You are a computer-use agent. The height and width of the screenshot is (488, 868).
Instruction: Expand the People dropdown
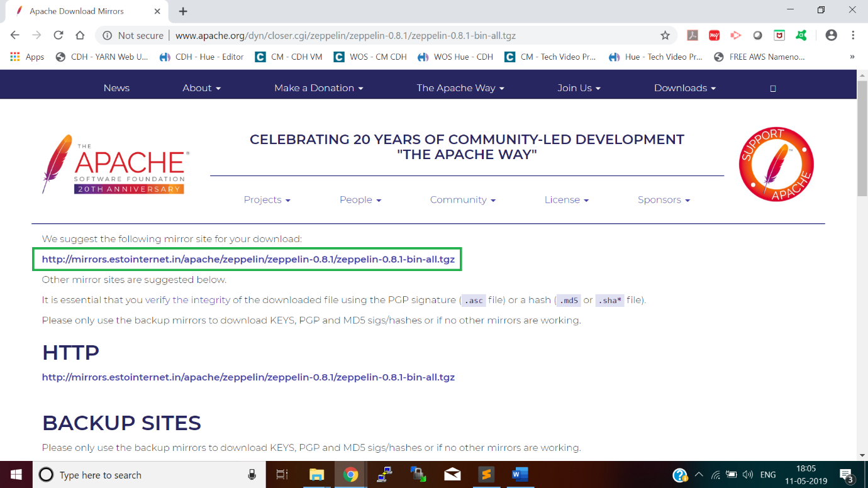(360, 200)
